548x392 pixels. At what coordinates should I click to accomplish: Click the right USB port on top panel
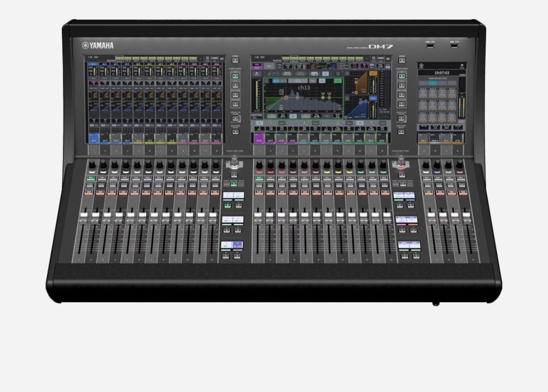(x=454, y=45)
